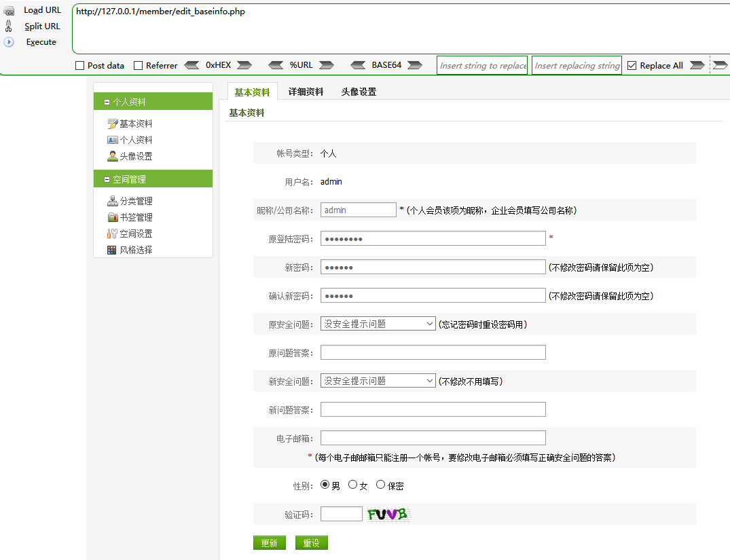Open 书签管理 link in sidebar
Image resolution: width=730 pixels, height=560 pixels.
[x=136, y=217]
